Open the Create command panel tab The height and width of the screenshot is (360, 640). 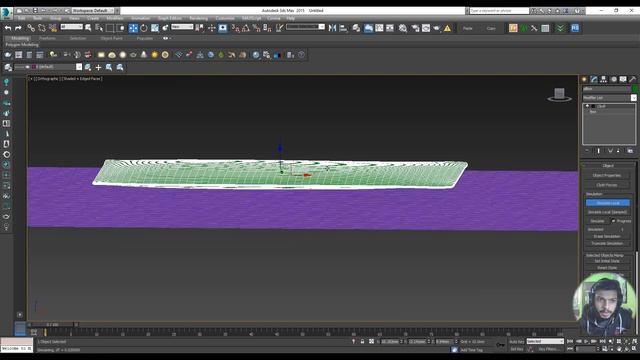click(x=584, y=79)
